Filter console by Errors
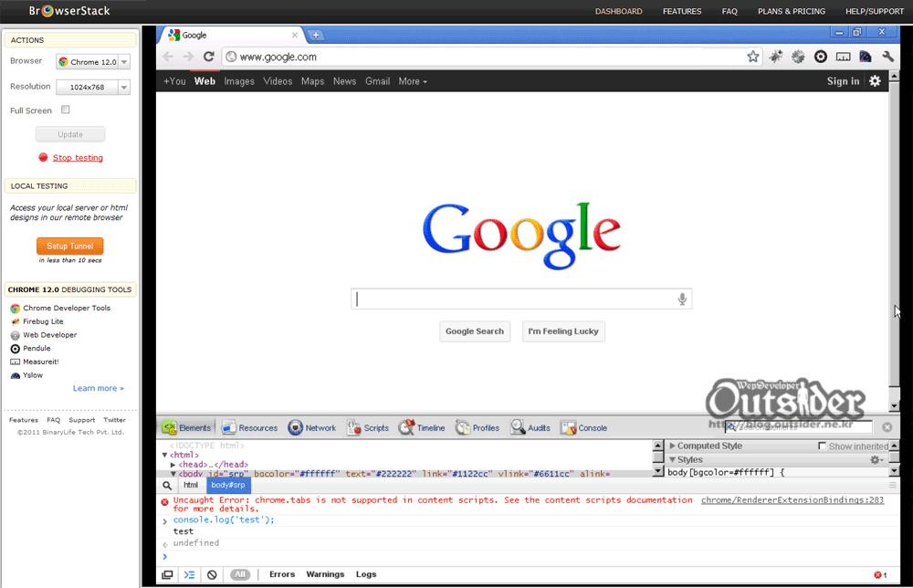The image size is (913, 588). 282,574
